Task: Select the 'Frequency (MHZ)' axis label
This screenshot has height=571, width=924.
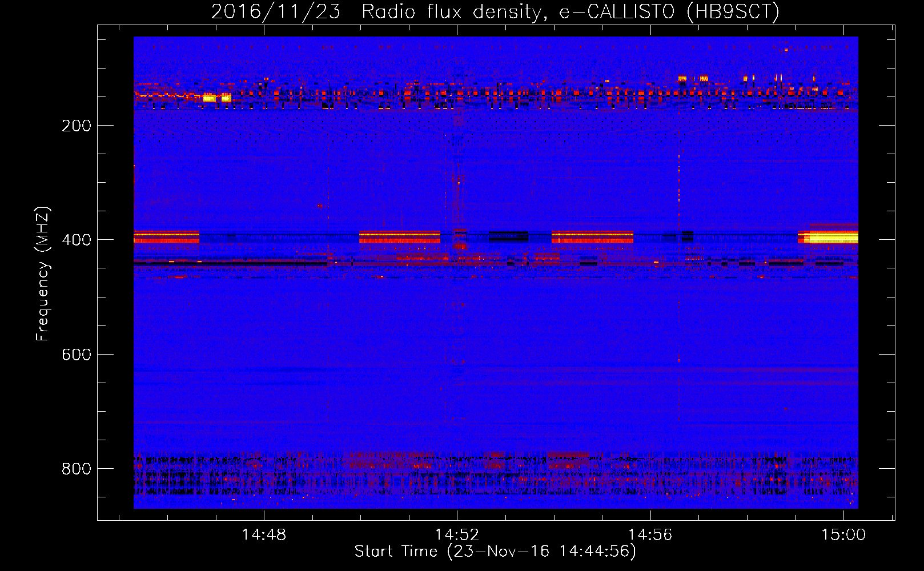Action: pos(43,274)
